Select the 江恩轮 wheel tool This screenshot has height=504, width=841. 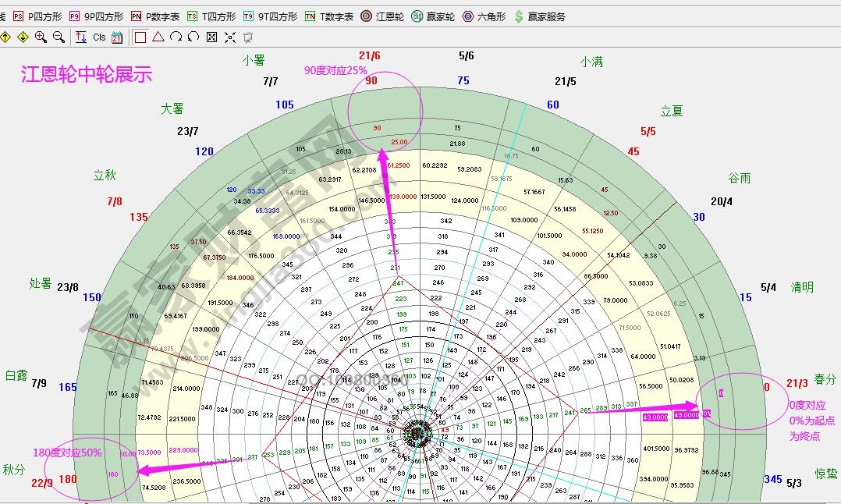(382, 16)
